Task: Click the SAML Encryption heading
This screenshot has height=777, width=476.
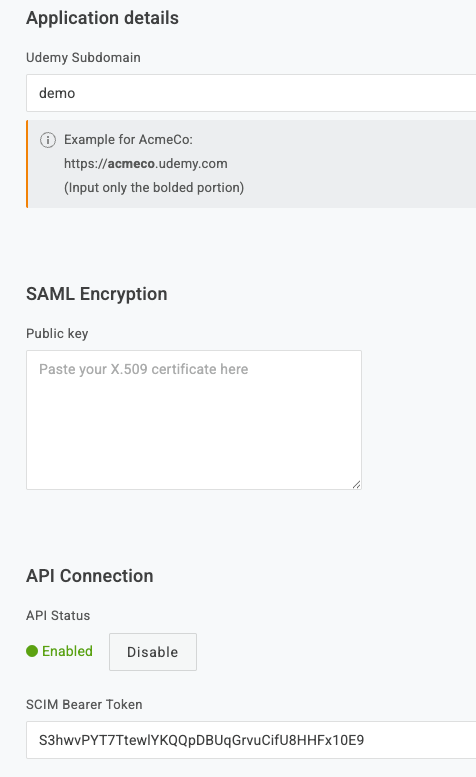Action: (x=97, y=294)
